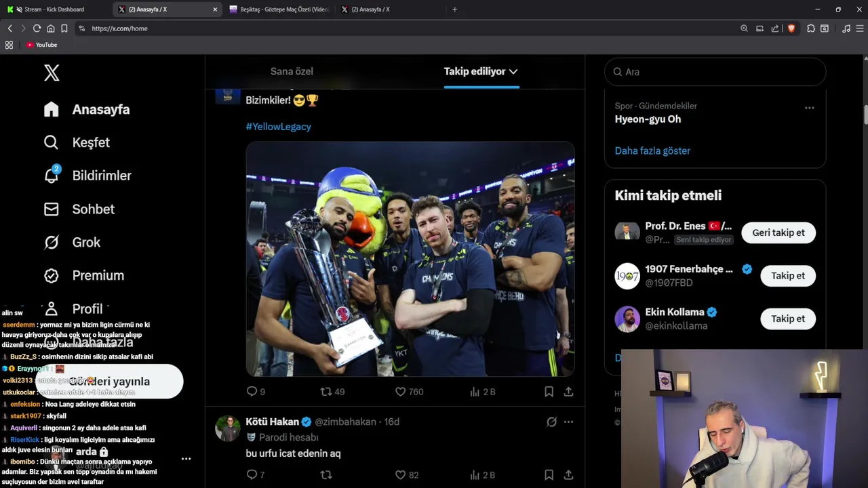Open Prof. Dr. Enes profile avatar
Viewport: 868px width, 488px height.
point(627,232)
